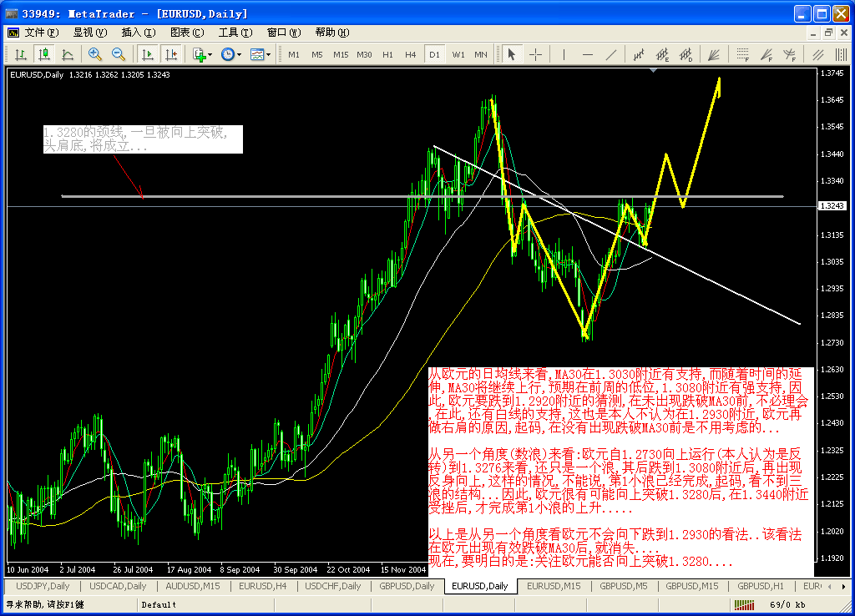Toggle chart auto scroll
The image size is (855, 616).
point(147,54)
